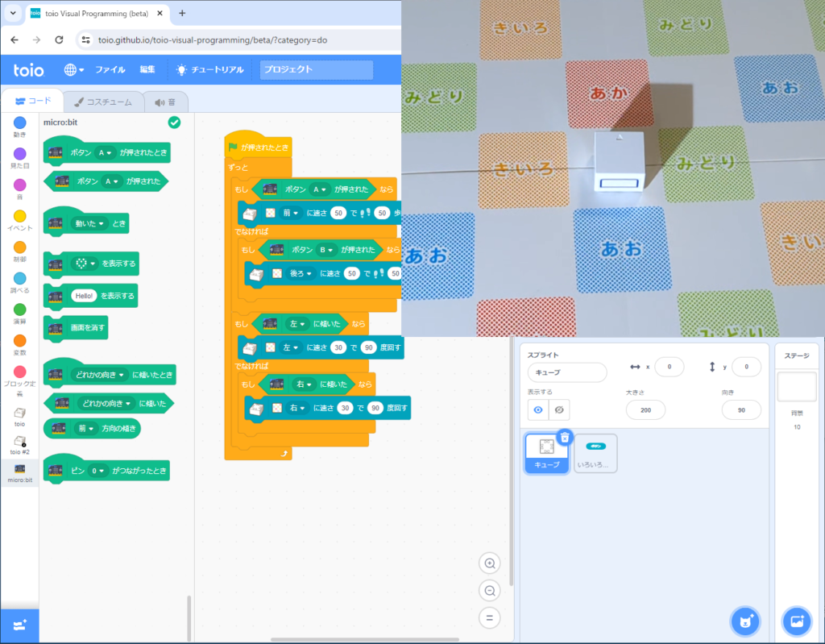
Task: Open the 制御 block category
Action: click(x=19, y=250)
